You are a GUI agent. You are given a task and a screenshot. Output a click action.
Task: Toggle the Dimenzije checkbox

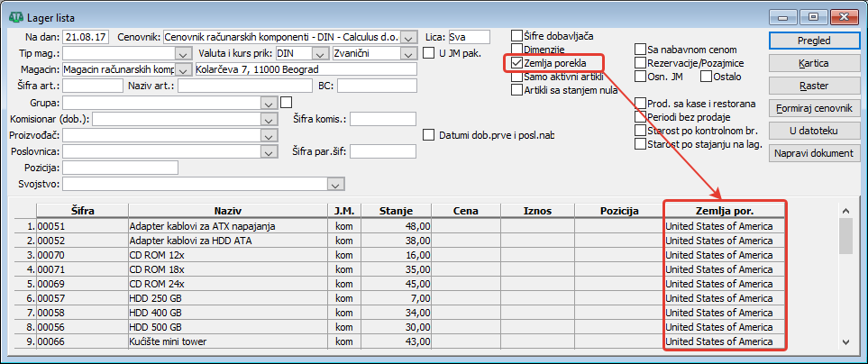tap(516, 50)
